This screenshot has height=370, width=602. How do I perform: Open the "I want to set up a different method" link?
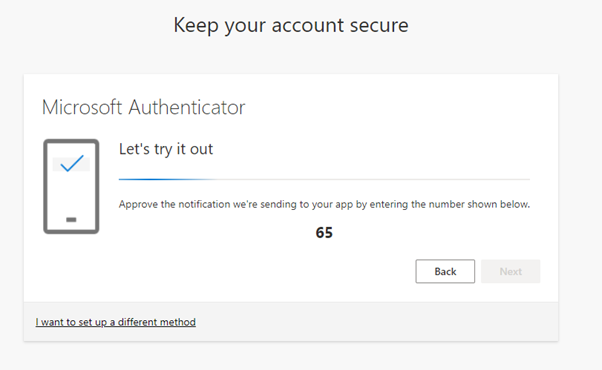pyautogui.click(x=116, y=322)
